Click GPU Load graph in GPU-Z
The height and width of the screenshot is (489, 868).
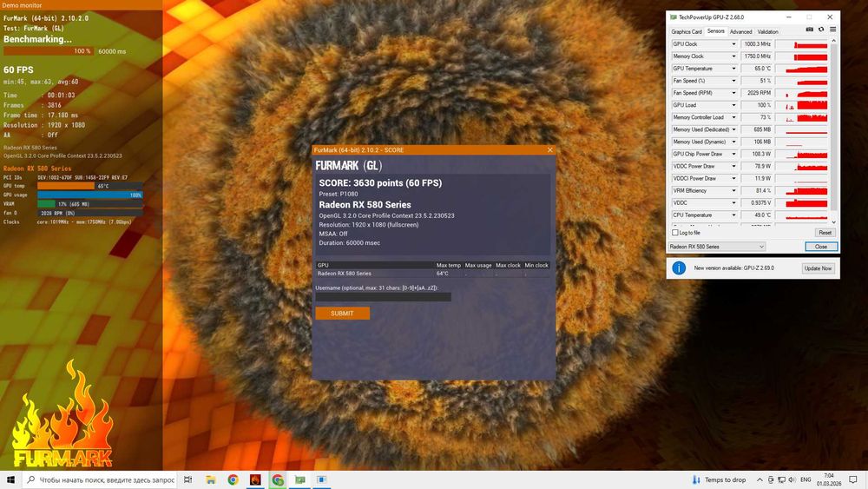click(x=801, y=105)
